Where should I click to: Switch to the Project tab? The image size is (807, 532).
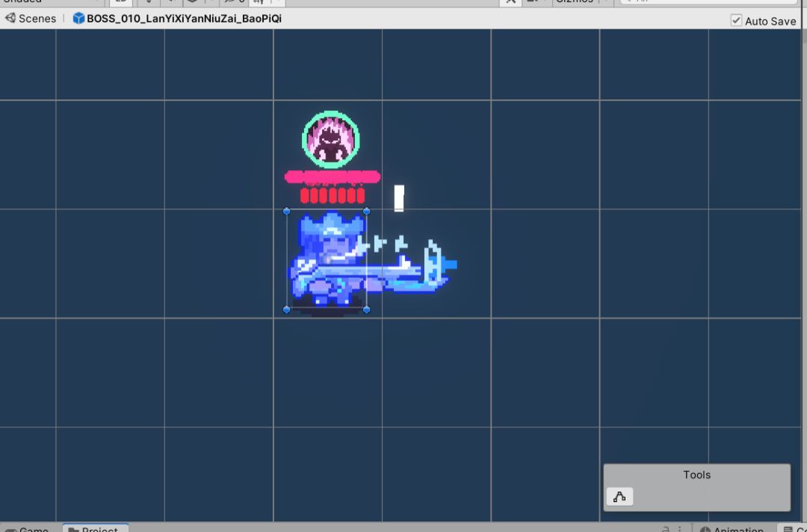click(x=95, y=528)
